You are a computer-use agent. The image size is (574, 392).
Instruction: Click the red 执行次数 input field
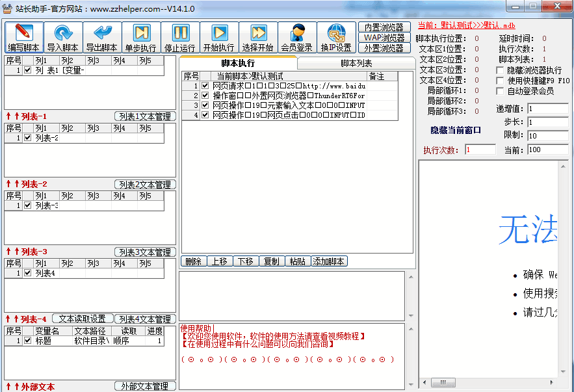coord(480,150)
